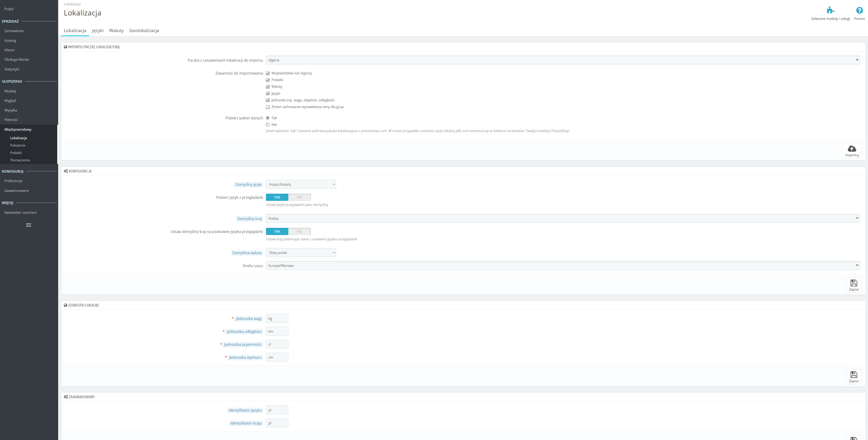Open the Strefa czasu Europe/Warsaw dropdown
This screenshot has height=440, width=868.
[562, 265]
